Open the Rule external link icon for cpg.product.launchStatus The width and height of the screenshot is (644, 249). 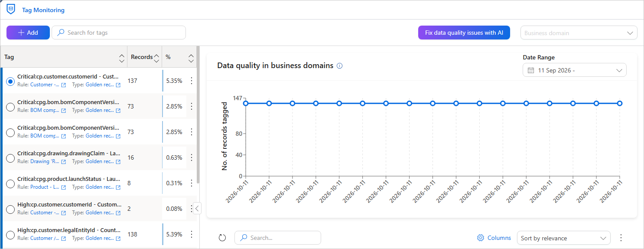pos(64,187)
